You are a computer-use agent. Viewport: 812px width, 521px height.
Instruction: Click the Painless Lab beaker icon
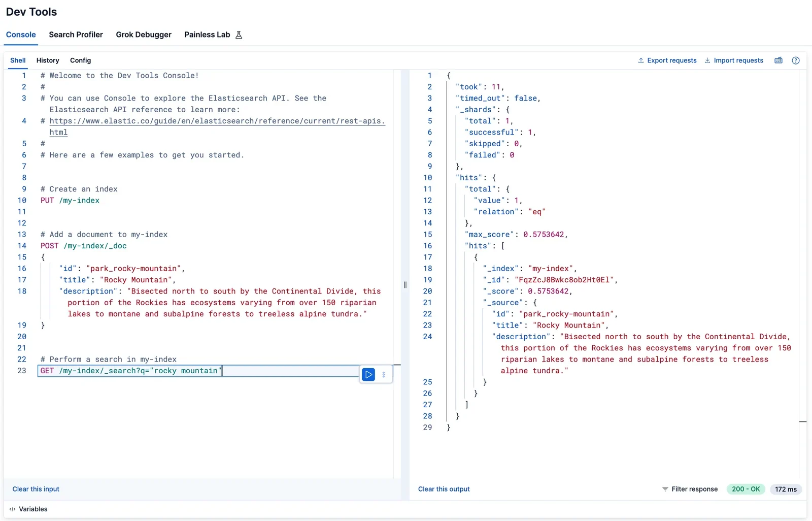pos(239,35)
